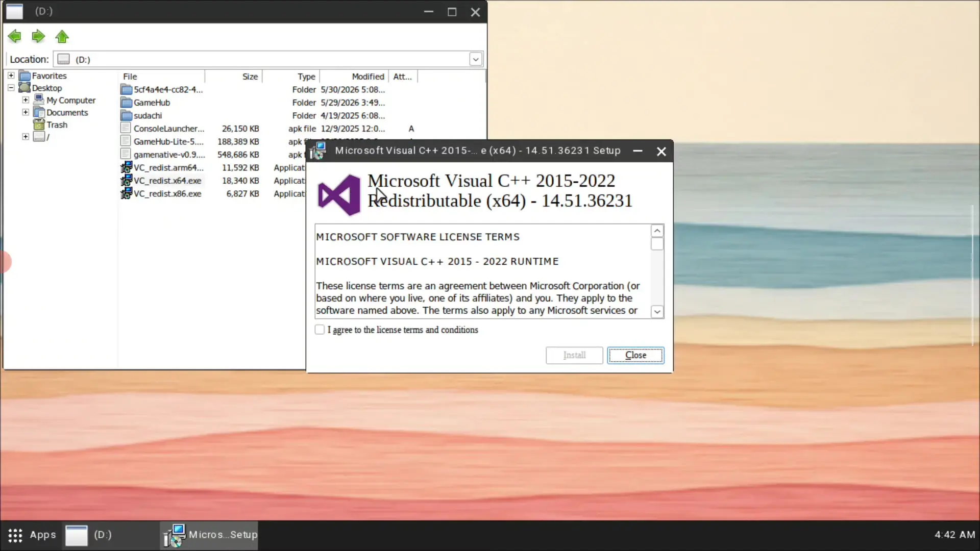980x551 pixels.
Task: Click the VC_redist.x86.exe file name
Action: [x=167, y=194]
